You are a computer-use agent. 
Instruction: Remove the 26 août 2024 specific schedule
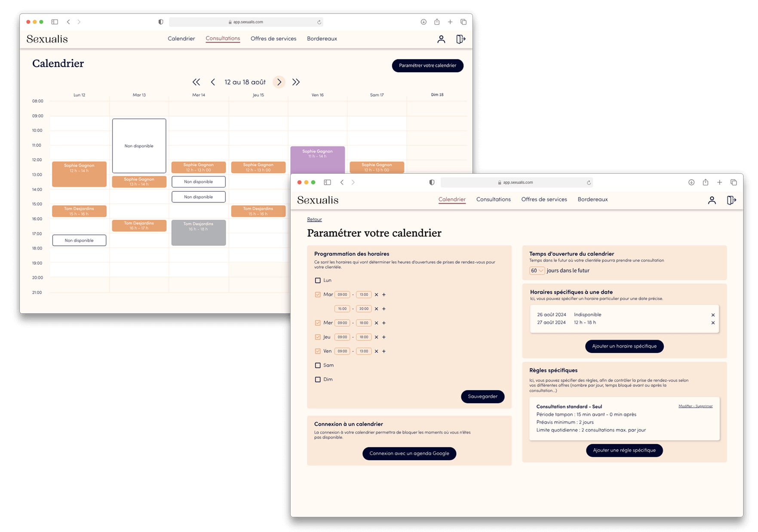click(x=713, y=315)
